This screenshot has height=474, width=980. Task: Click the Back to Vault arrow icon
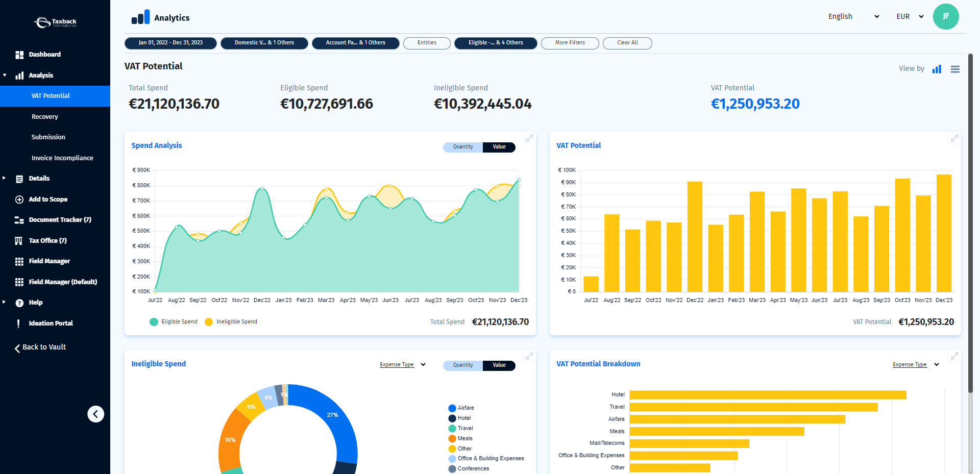coord(17,348)
